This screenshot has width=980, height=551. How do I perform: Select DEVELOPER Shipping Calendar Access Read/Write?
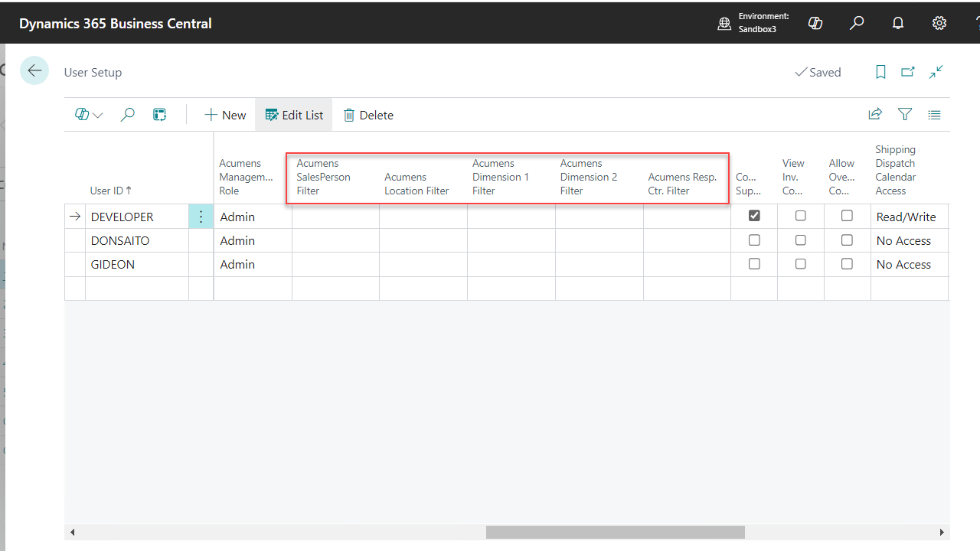[906, 217]
